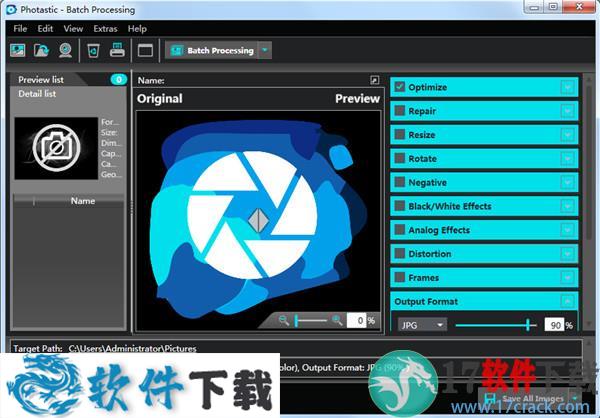Switch to the Detail list tab

tap(37, 93)
